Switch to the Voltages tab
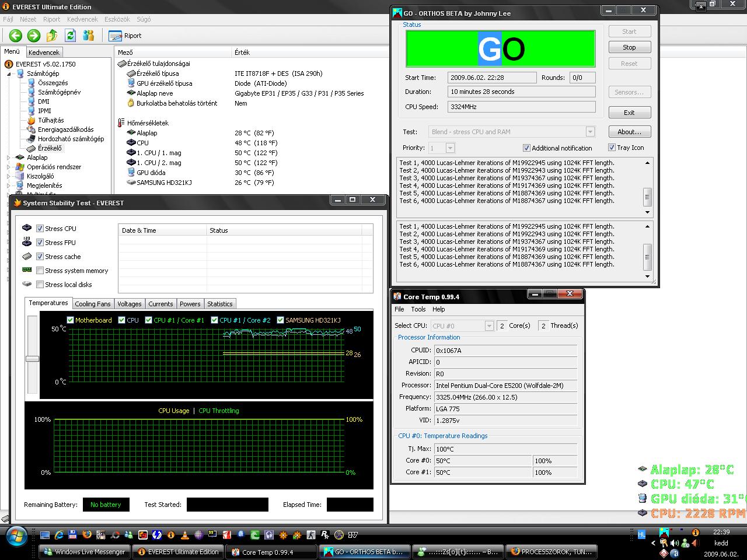The height and width of the screenshot is (560, 747). tap(129, 304)
